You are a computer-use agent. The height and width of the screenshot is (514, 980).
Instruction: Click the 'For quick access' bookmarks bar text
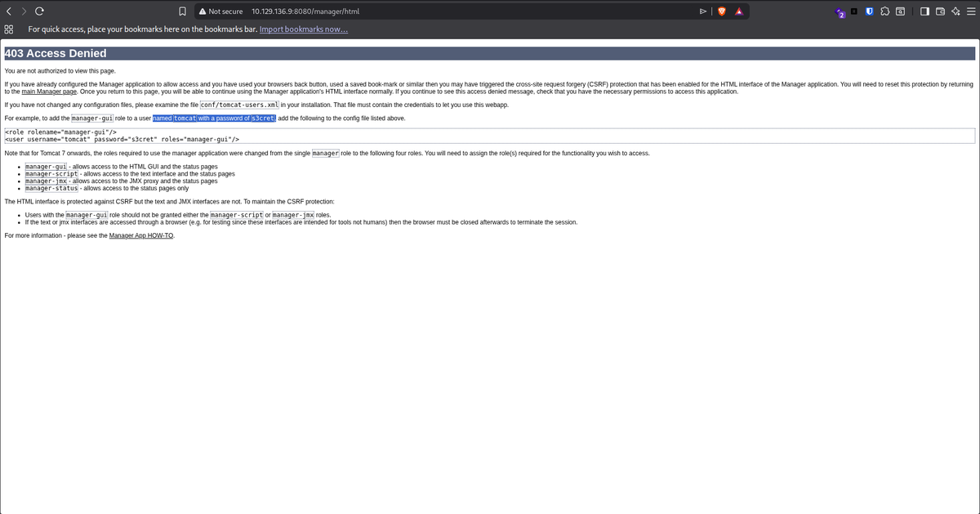142,29
